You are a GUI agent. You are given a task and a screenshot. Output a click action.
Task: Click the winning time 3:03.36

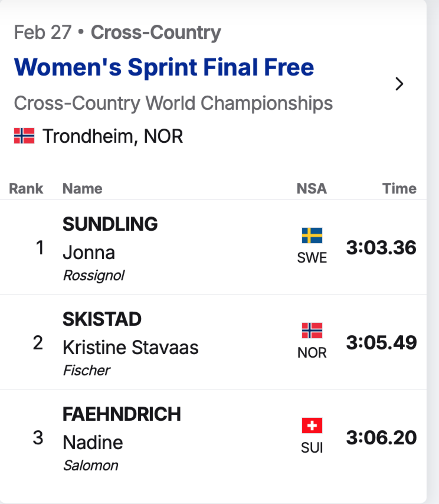tap(381, 248)
